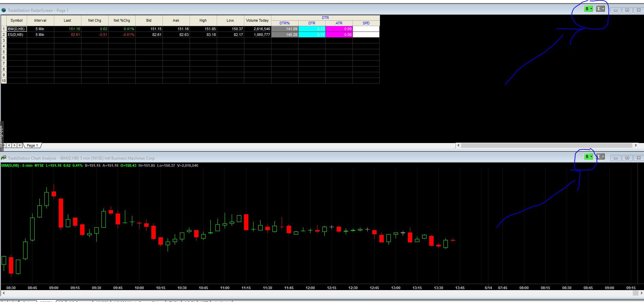Click the DTR% column header
644x302 pixels.
pos(285,23)
